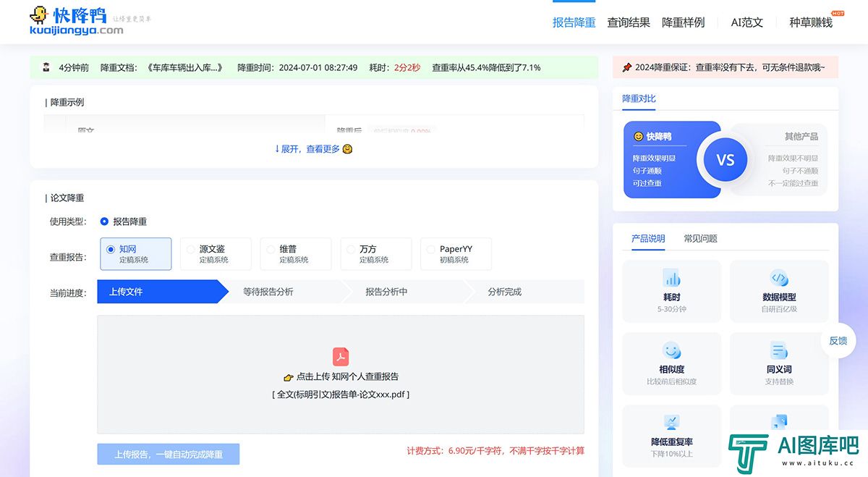Screen dimensions: 868x477
Task: Switch to the 降重对比 tab
Action: 639,98
